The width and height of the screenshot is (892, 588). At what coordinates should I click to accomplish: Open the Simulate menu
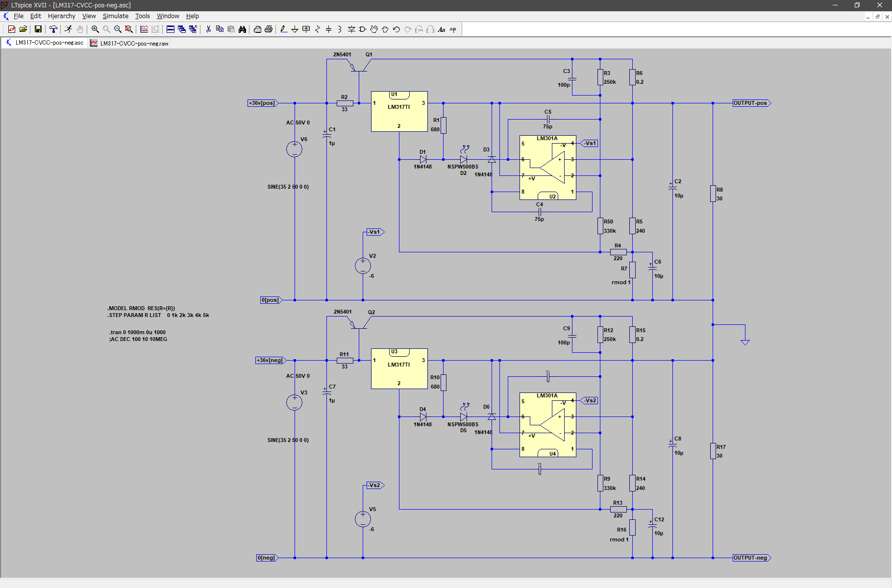coord(116,16)
